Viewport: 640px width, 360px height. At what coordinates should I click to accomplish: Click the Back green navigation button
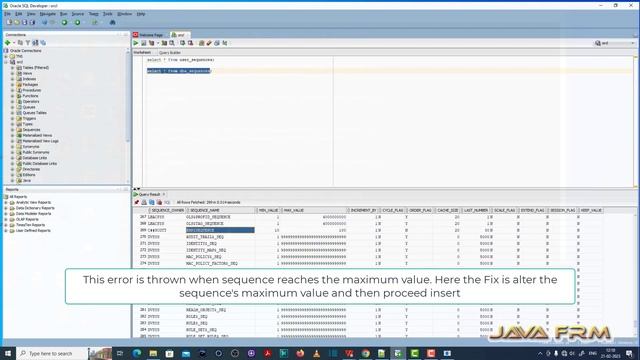pyautogui.click(x=64, y=22)
